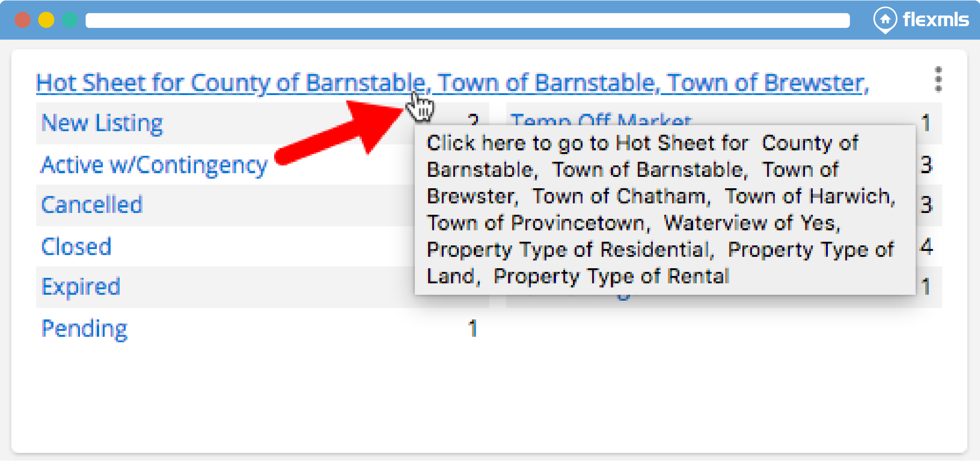Open the three-dot options menu
The height and width of the screenshot is (462, 980).
pyautogui.click(x=938, y=80)
